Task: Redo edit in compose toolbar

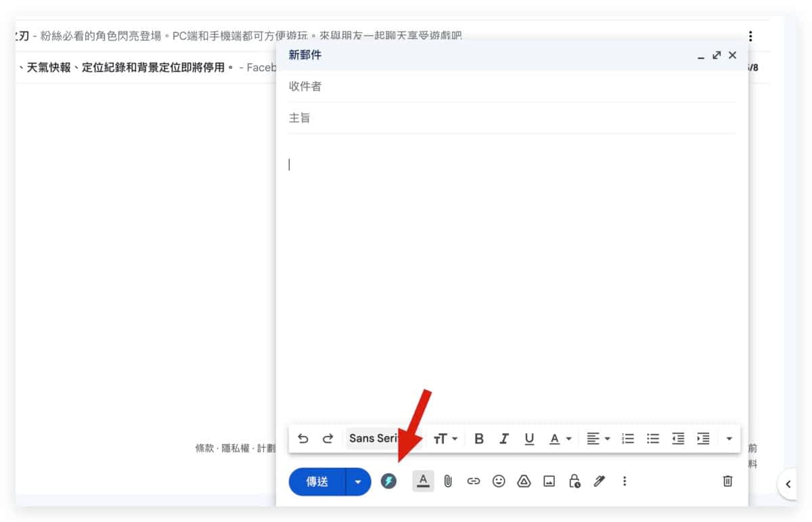Action: pos(328,439)
